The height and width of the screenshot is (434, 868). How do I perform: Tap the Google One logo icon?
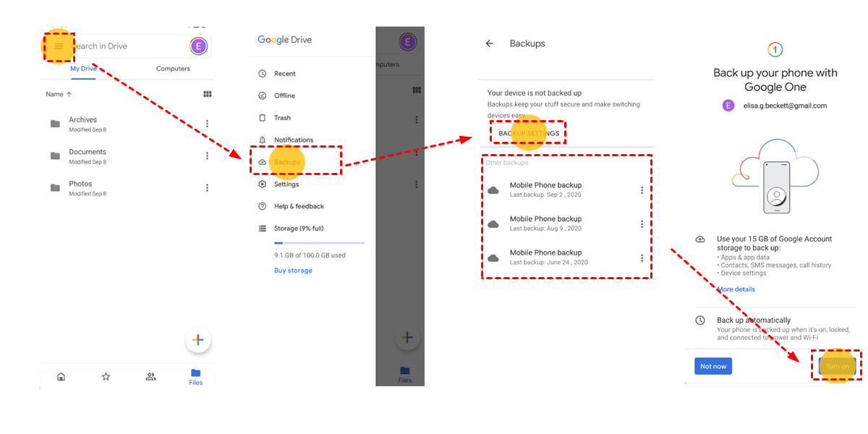pos(775,49)
